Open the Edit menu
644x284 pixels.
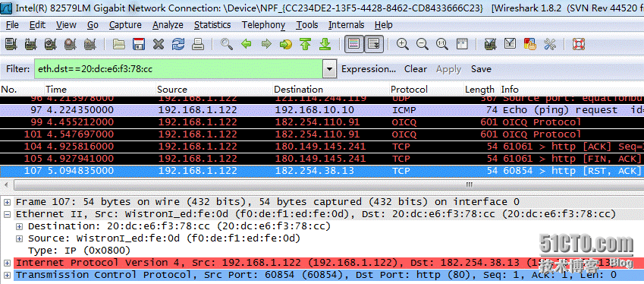37,25
